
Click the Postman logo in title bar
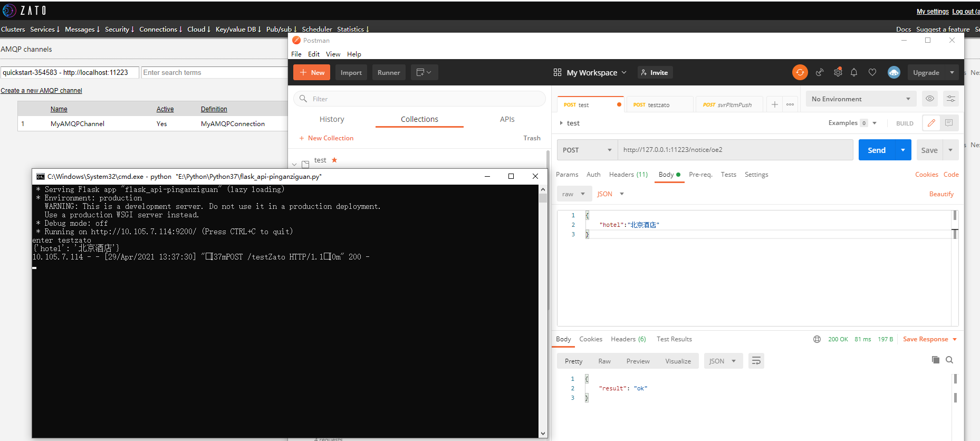pyautogui.click(x=296, y=40)
